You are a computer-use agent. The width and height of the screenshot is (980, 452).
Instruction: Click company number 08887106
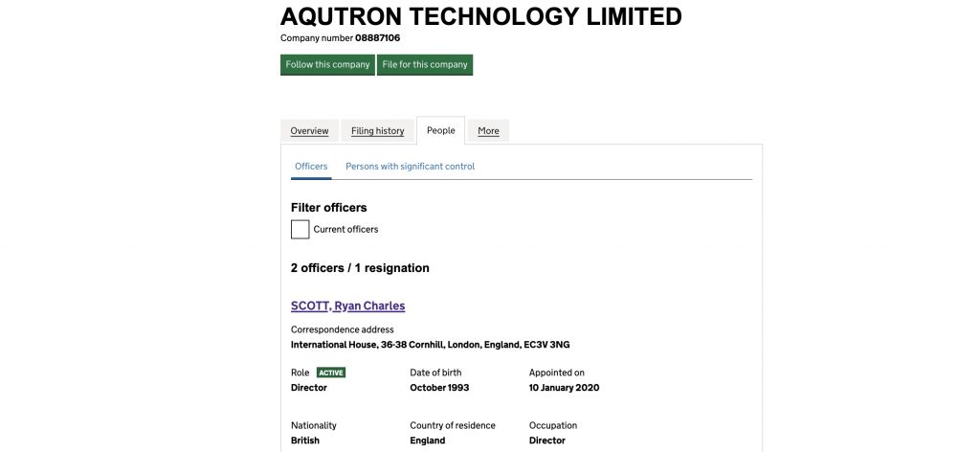tap(377, 38)
